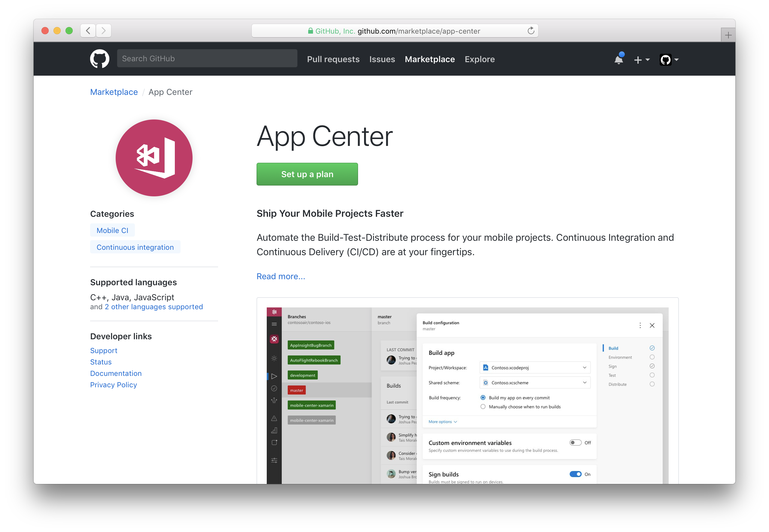Open the notifications bell
The height and width of the screenshot is (532, 769).
pos(618,60)
